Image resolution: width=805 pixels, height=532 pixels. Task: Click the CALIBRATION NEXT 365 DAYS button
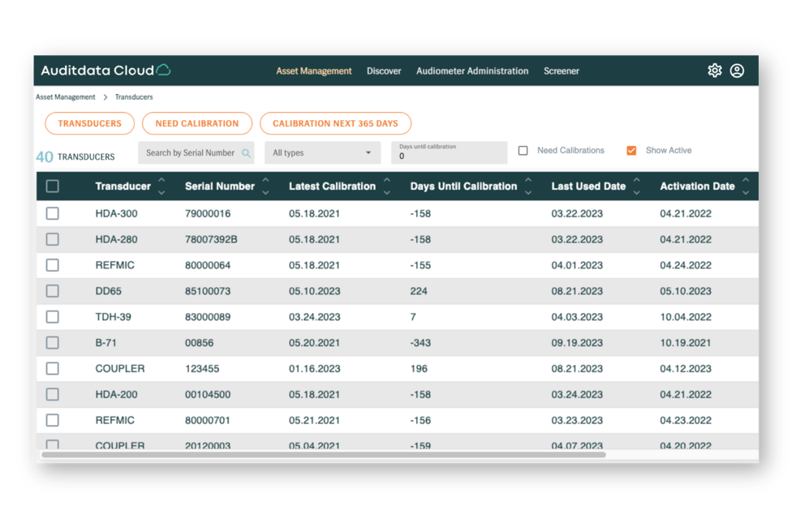tap(335, 123)
